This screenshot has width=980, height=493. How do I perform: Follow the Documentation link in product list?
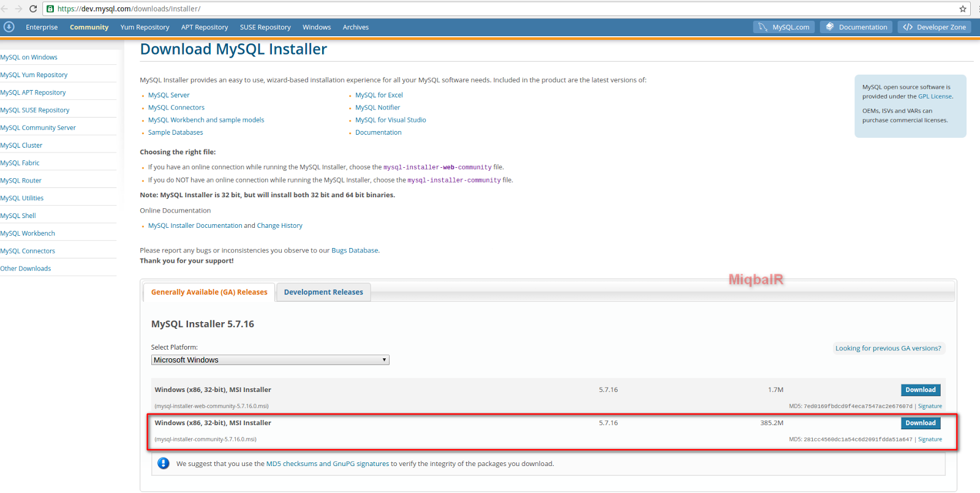click(x=378, y=132)
